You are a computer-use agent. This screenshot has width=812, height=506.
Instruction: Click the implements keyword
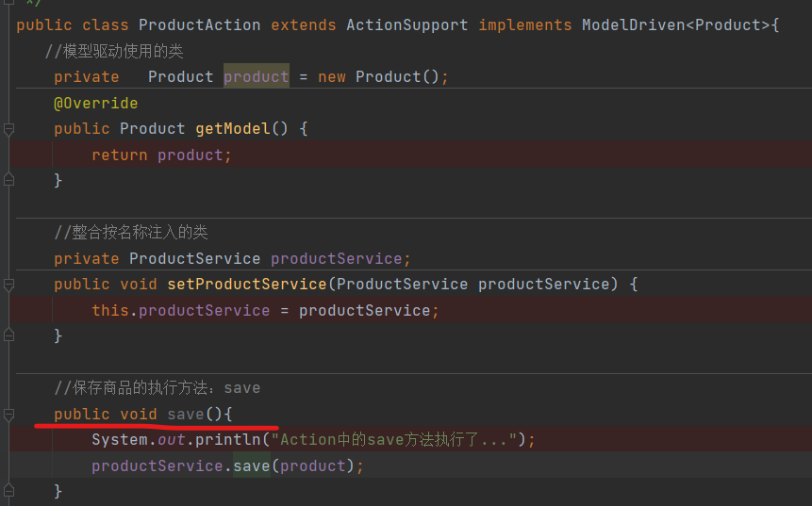point(524,24)
